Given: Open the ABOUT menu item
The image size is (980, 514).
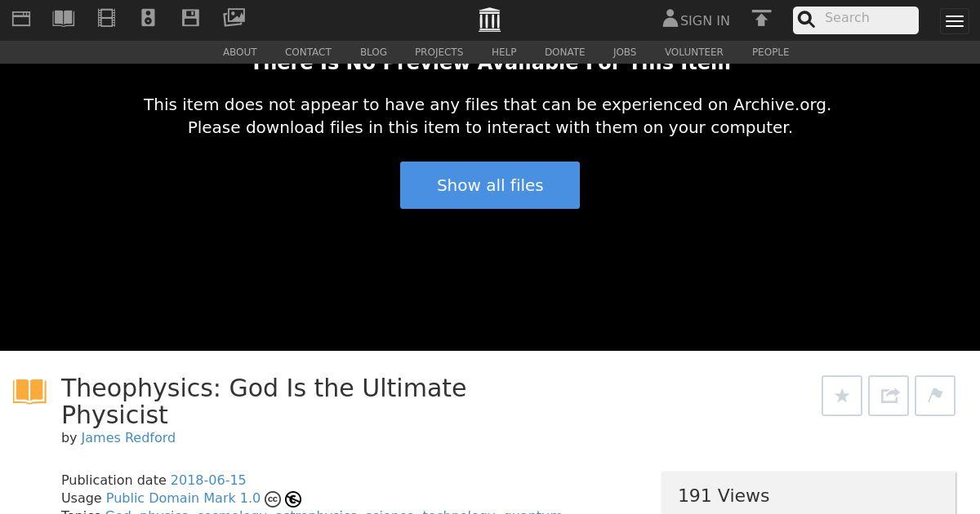Looking at the screenshot, I should [240, 52].
